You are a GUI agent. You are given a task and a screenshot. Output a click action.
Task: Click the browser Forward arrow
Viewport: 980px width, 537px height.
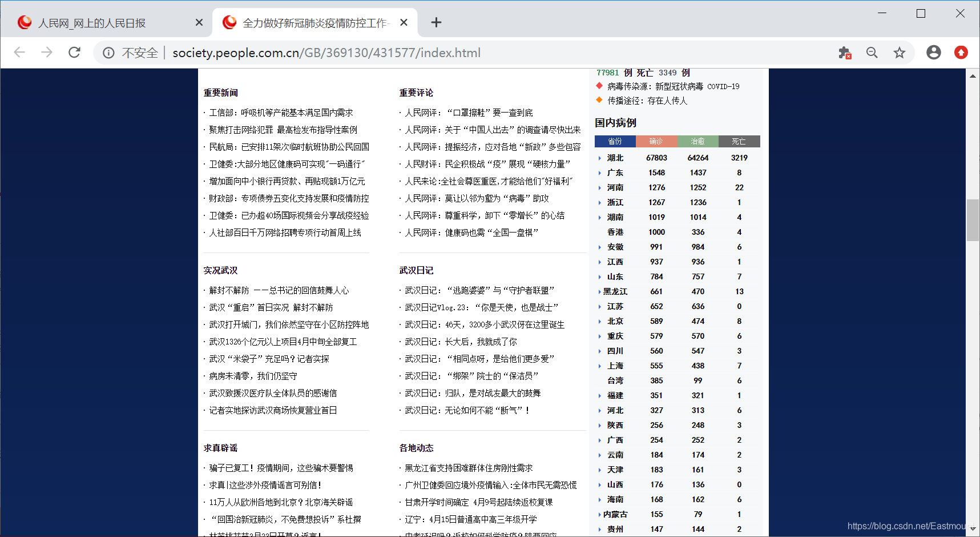point(47,53)
